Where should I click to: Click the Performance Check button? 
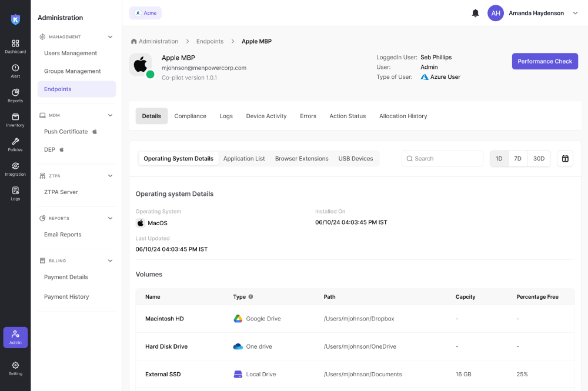(544, 61)
